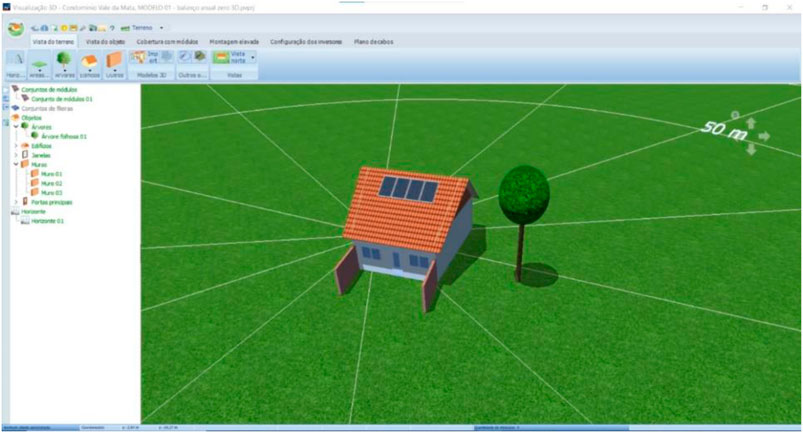Image resolution: width=803 pixels, height=433 pixels.
Task: Select the Objetos tree node
Action: (x=31, y=118)
